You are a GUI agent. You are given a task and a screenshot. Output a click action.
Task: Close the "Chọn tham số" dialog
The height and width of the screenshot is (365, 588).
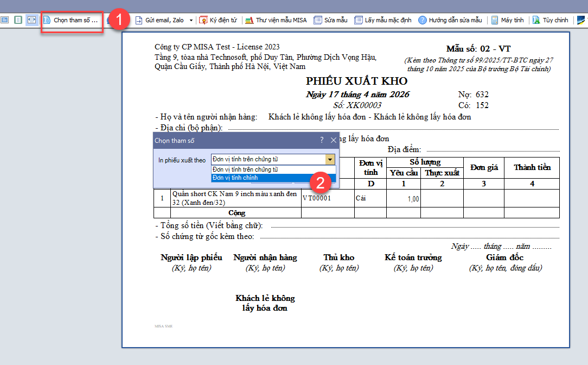coord(333,140)
